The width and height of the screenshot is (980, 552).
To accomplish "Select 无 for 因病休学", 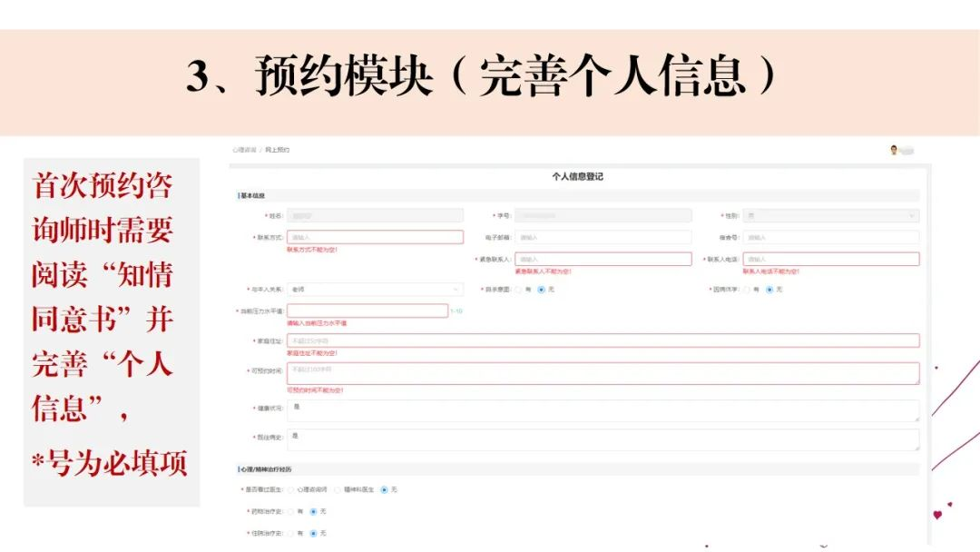I will pyautogui.click(x=769, y=290).
